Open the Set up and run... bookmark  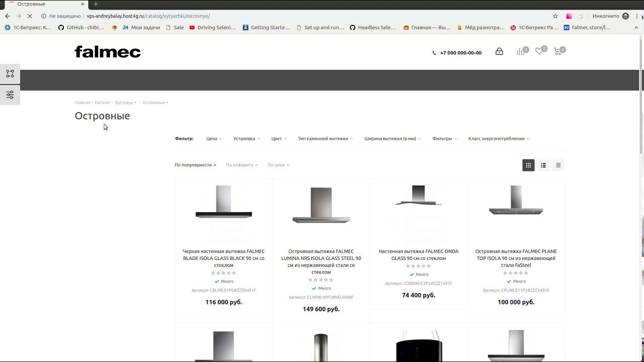click(320, 28)
